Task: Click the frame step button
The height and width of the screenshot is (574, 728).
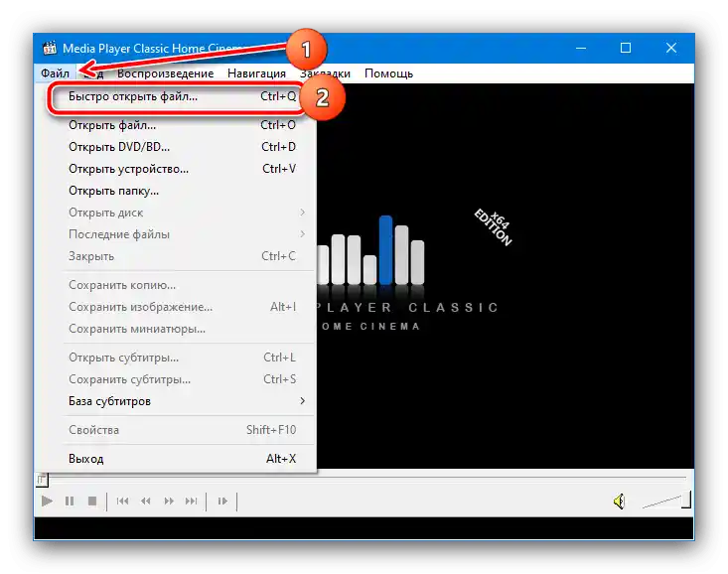Action: pos(222,502)
